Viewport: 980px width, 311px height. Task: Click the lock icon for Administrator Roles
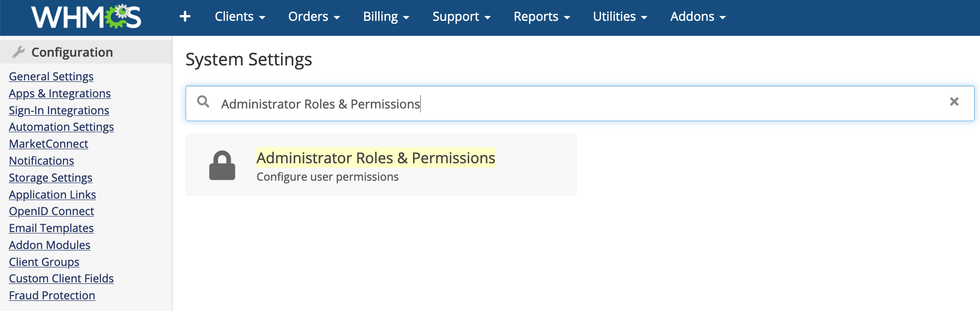coord(222,166)
